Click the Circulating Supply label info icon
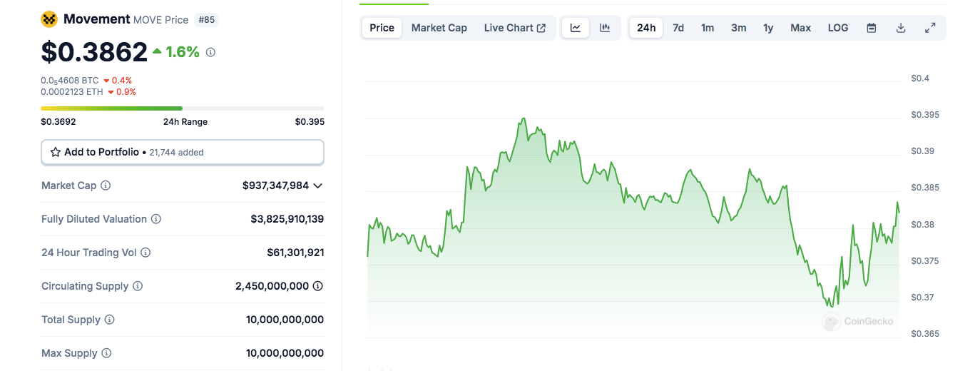Screen dimensions: 980x371 [x=138, y=286]
